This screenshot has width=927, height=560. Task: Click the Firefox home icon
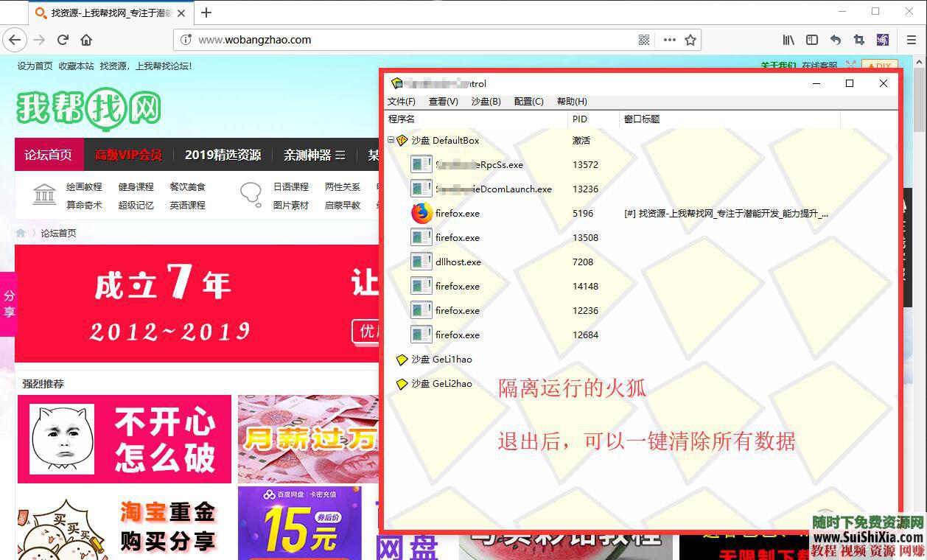tap(85, 40)
